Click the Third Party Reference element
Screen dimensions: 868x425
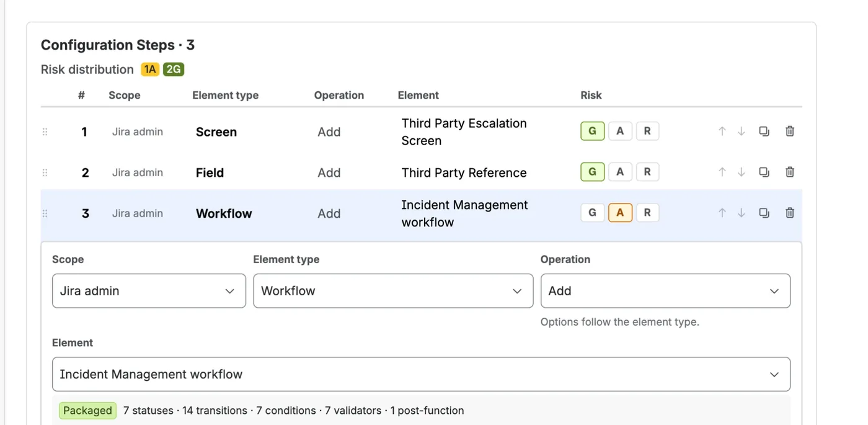(x=464, y=172)
